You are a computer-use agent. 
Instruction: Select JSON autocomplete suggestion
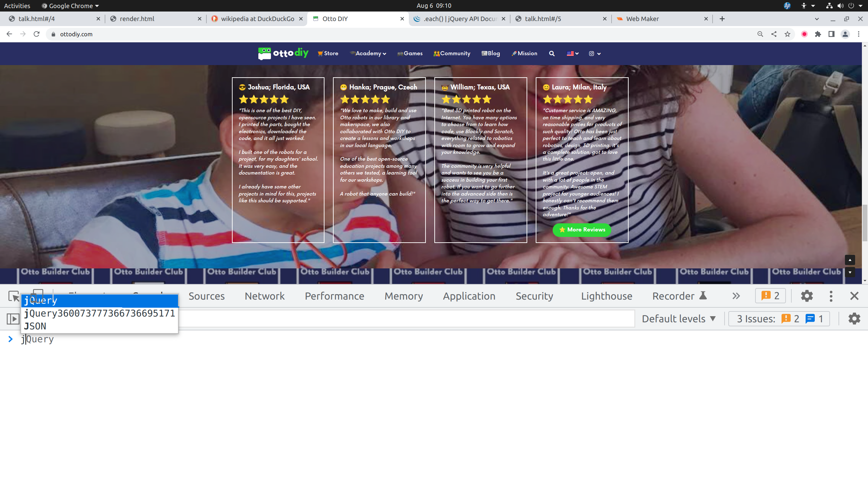click(x=35, y=326)
